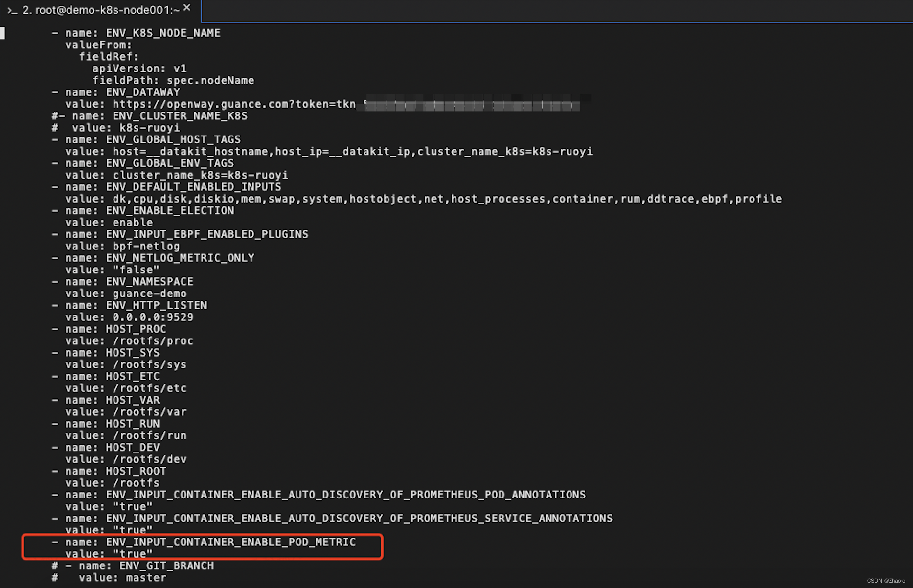This screenshot has height=588, width=913.
Task: Click the 'value: /rootfs/dev' line
Action: pyautogui.click(x=126, y=459)
